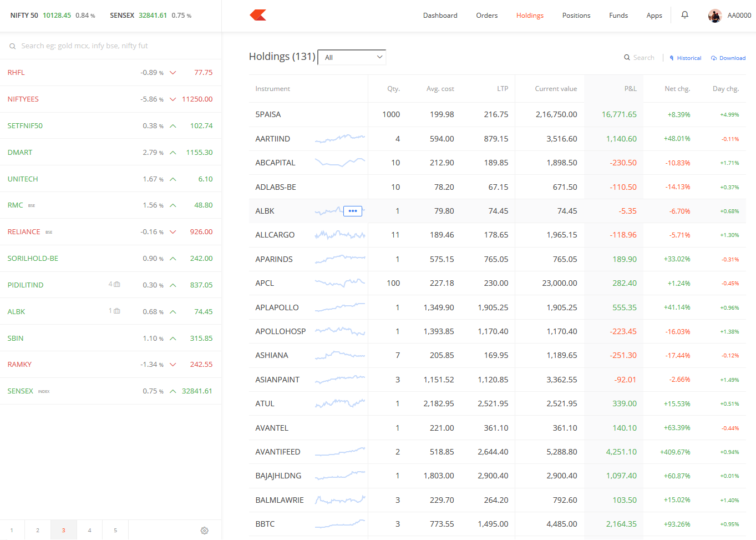Sort holdings by Qty. column
The width and height of the screenshot is (756, 540).
pyautogui.click(x=393, y=89)
